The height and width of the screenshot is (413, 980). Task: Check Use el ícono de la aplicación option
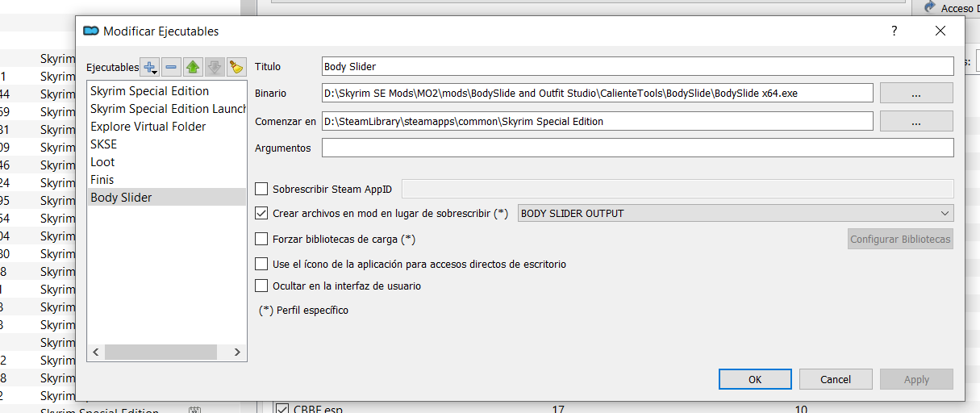pos(261,264)
